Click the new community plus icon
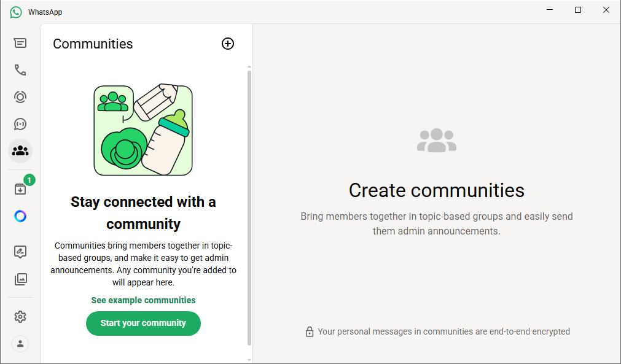 point(228,44)
